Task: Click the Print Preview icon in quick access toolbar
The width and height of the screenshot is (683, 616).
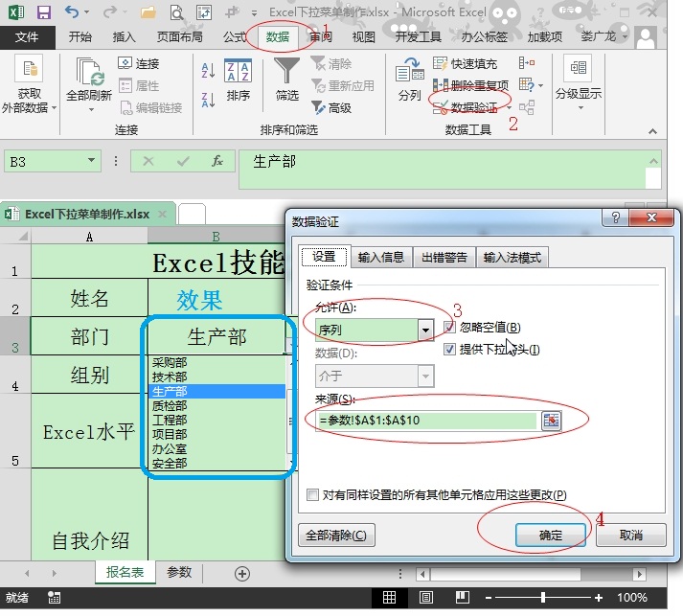Action: click(x=176, y=12)
